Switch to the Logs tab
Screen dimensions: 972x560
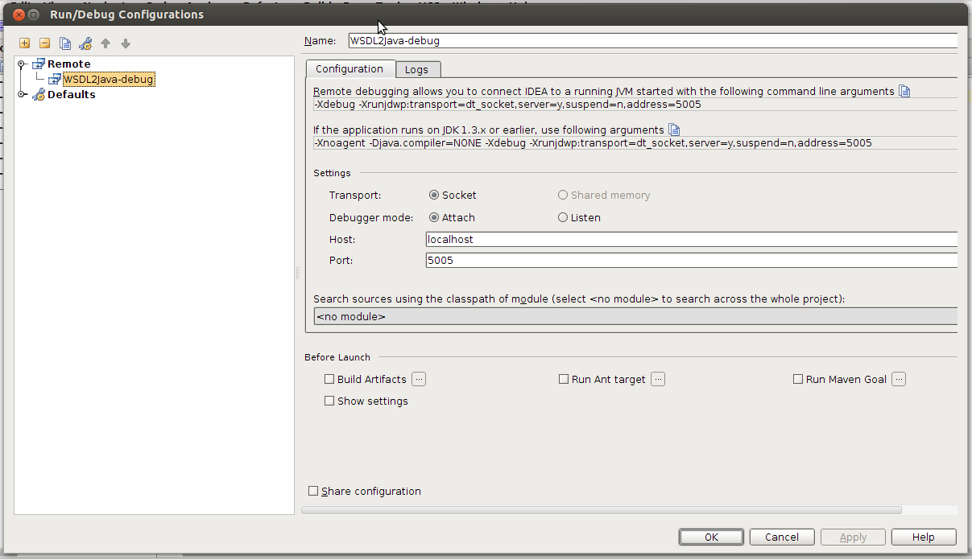tap(417, 68)
